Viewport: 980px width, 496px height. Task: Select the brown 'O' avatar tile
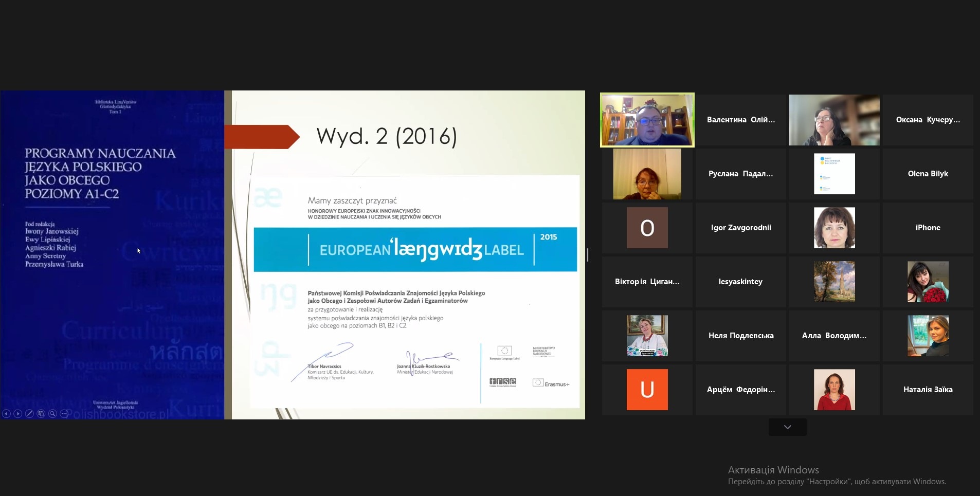[647, 228]
